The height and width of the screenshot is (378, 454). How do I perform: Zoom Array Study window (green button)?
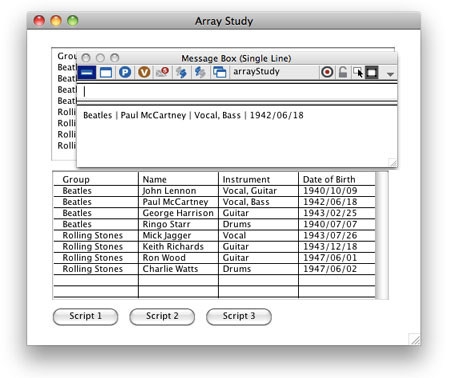(x=73, y=21)
